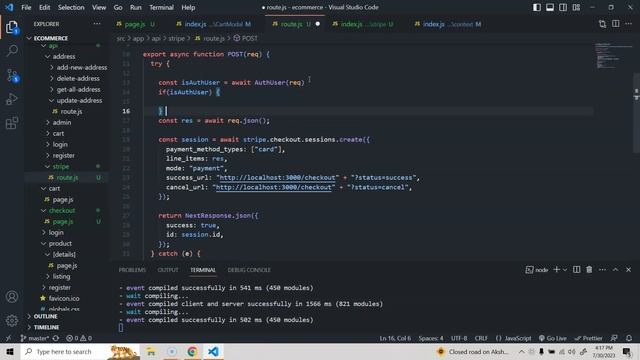Open route.js under update-address
Viewport: 640px width, 360px height.
(x=71, y=111)
